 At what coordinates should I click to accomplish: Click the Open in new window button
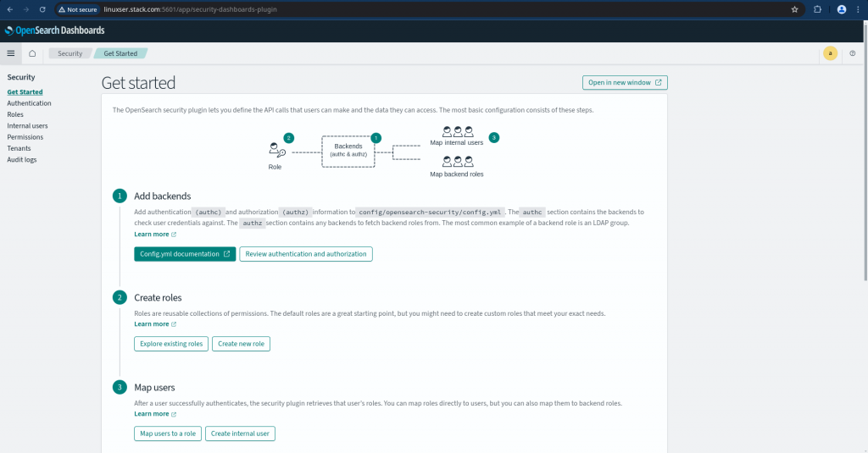[625, 82]
